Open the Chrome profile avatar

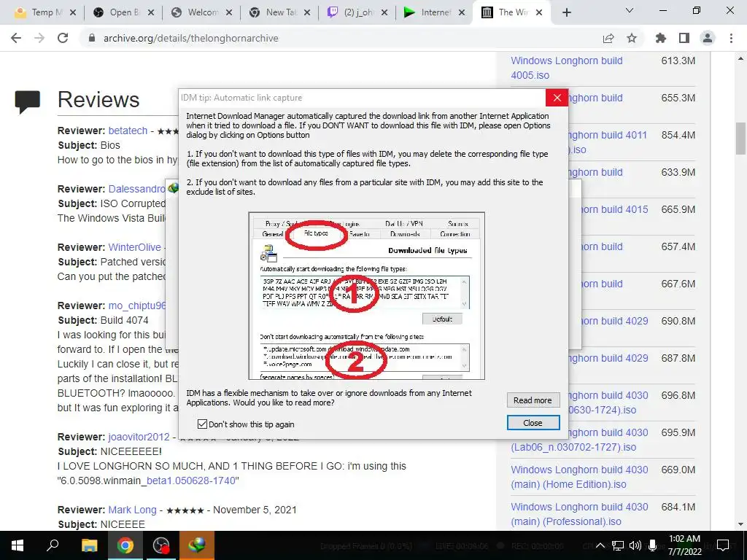(x=708, y=38)
